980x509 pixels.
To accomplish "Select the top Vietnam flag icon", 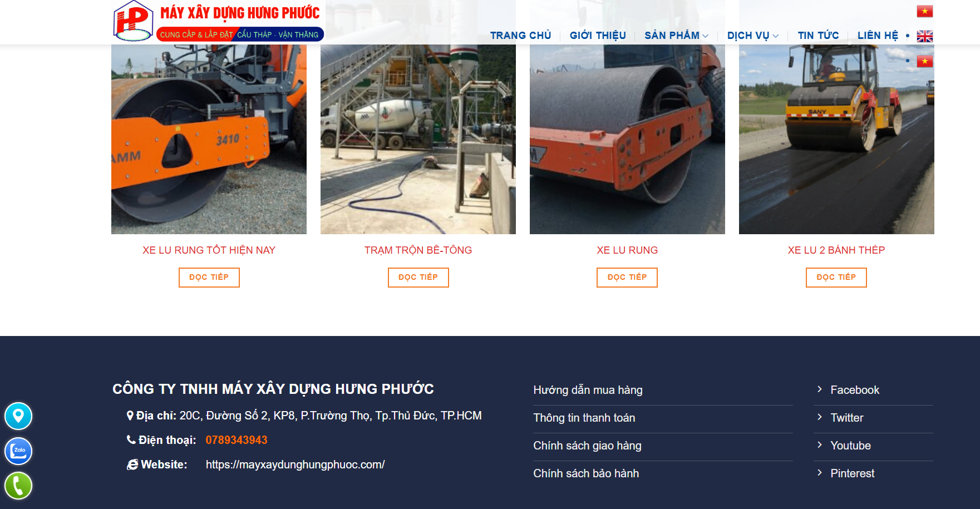I will [x=925, y=11].
